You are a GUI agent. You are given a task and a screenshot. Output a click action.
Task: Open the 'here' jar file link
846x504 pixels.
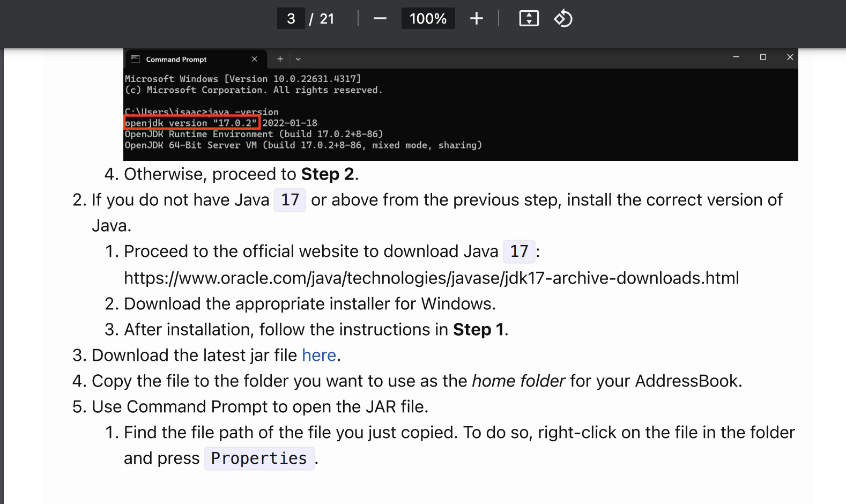click(x=319, y=355)
